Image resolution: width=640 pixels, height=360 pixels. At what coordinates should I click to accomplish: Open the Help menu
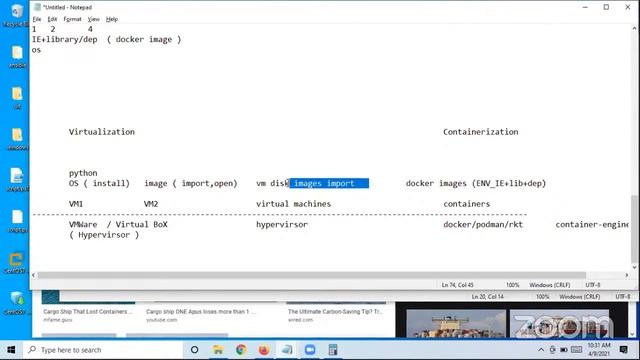point(111,19)
